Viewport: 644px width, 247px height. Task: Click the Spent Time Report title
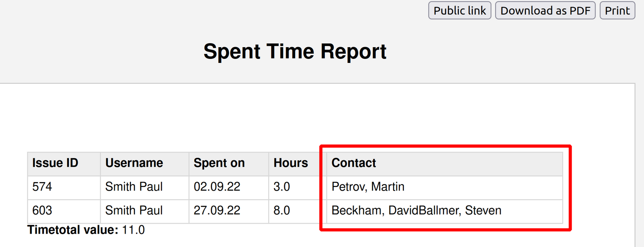(295, 51)
